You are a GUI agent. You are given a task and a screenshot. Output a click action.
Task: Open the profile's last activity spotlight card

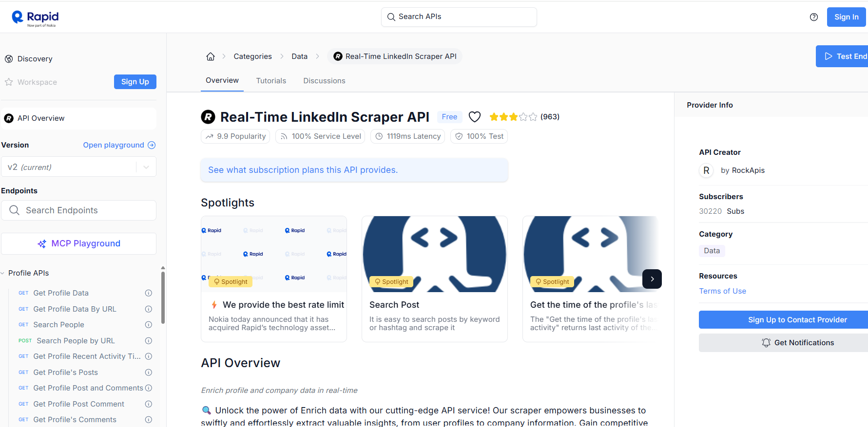pos(591,279)
